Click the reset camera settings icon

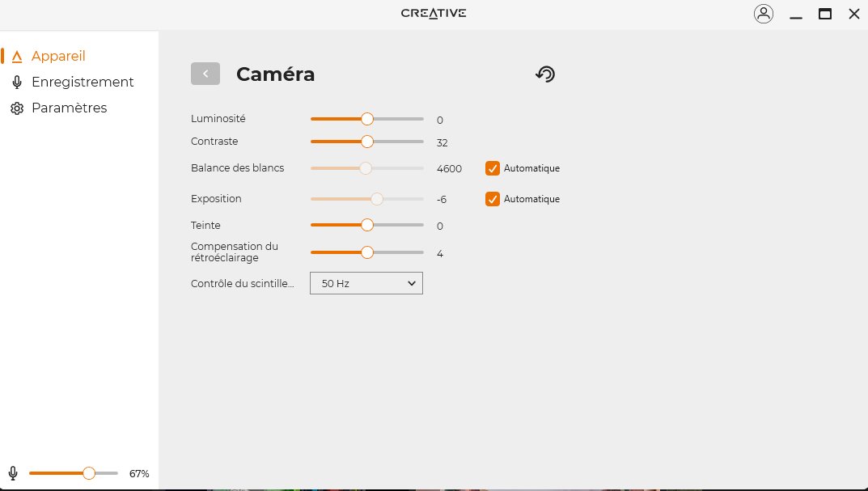(x=545, y=74)
